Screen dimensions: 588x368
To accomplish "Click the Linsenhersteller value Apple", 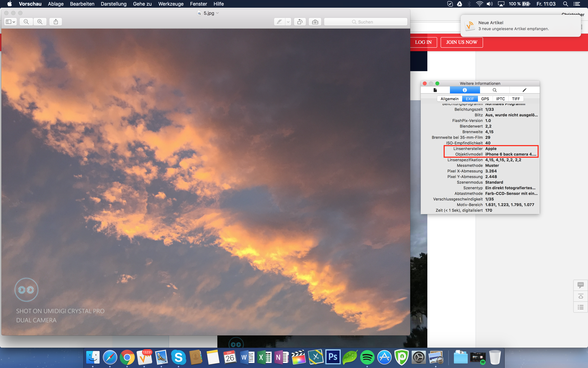I will [491, 148].
